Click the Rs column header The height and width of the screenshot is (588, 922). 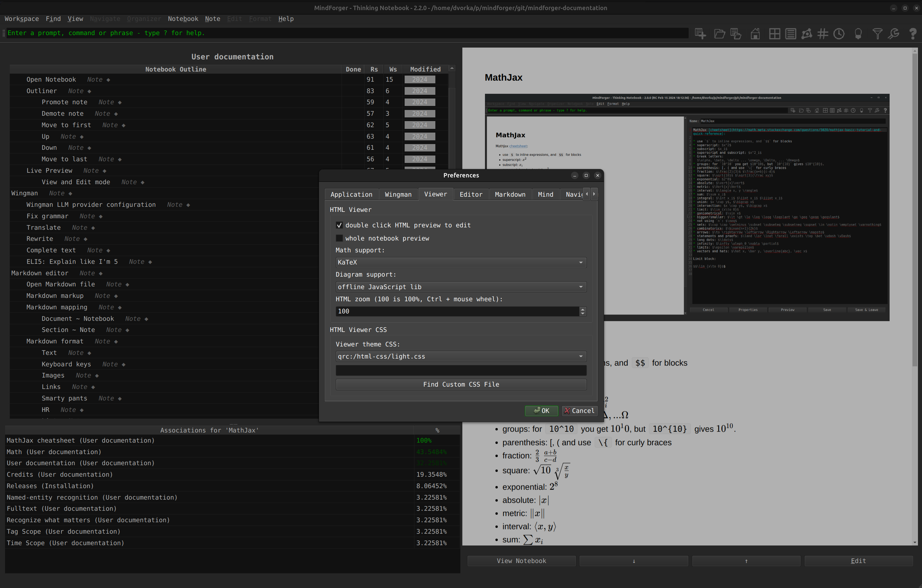(x=374, y=69)
